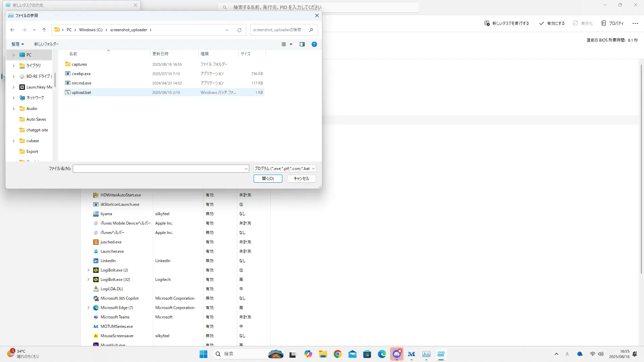
Task: Click the キャンセル button
Action: tap(301, 179)
